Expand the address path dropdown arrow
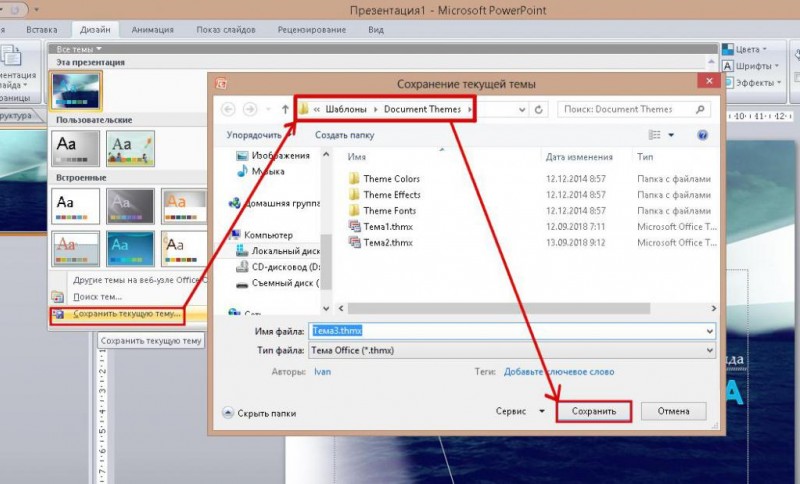Image resolution: width=800 pixels, height=484 pixels. [x=522, y=109]
